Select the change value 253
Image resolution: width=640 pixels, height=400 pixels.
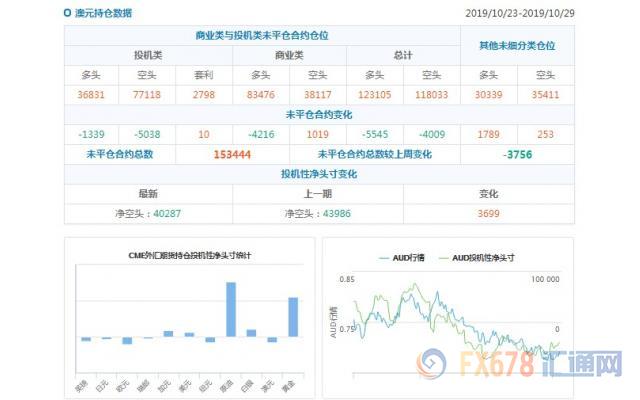[545, 134]
